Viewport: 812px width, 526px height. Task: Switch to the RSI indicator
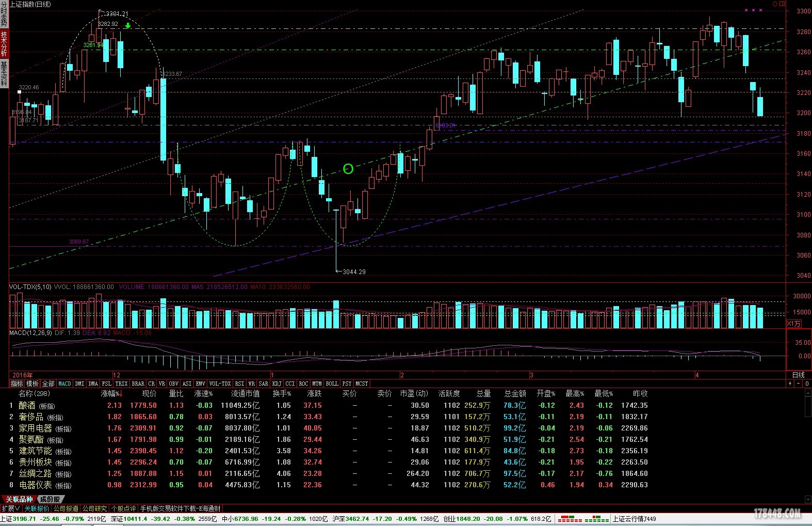pyautogui.click(x=240, y=384)
